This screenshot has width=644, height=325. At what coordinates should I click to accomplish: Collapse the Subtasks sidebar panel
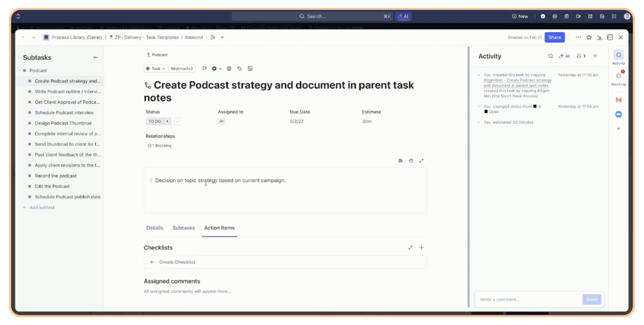(x=96, y=57)
